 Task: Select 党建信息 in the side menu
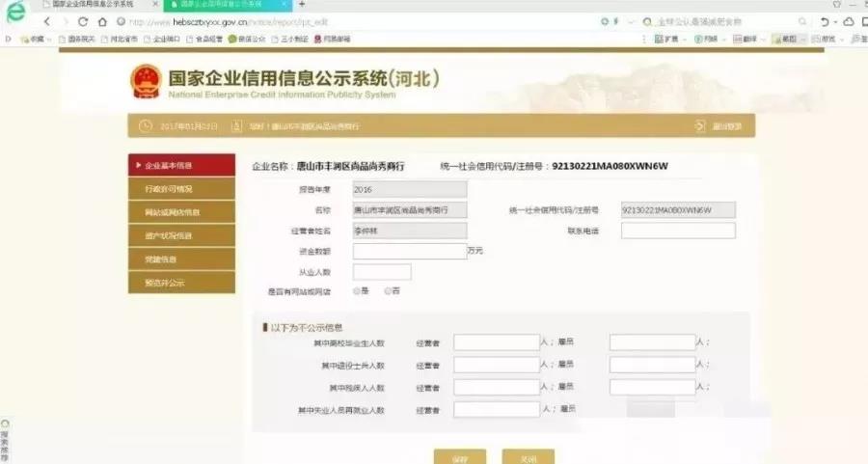coord(181,259)
